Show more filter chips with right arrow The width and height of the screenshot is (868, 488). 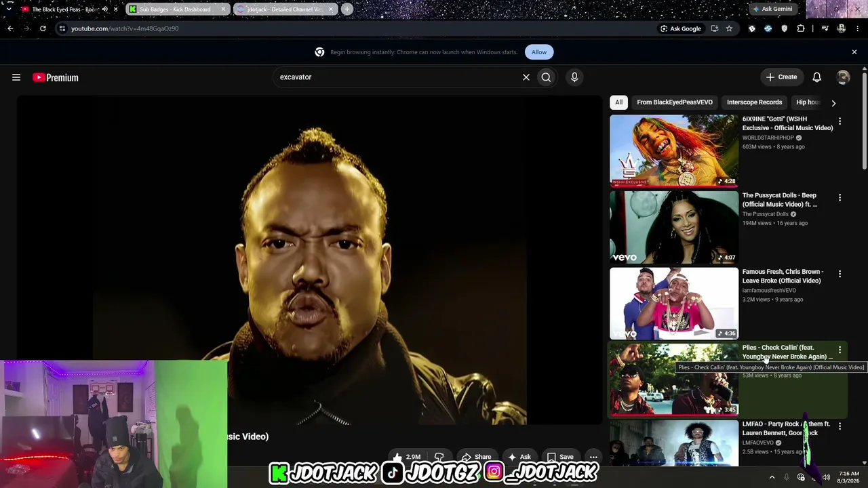coord(833,103)
